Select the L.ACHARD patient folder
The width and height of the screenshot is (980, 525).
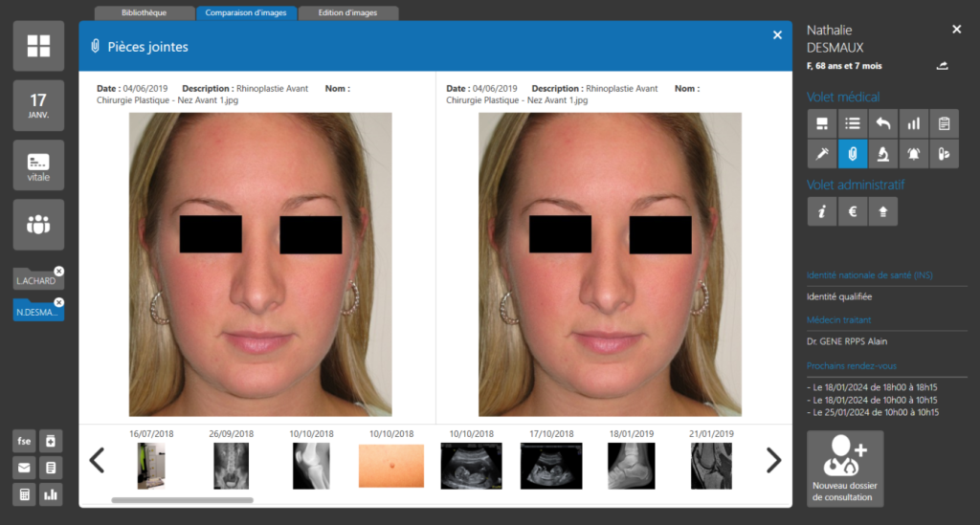click(x=35, y=281)
